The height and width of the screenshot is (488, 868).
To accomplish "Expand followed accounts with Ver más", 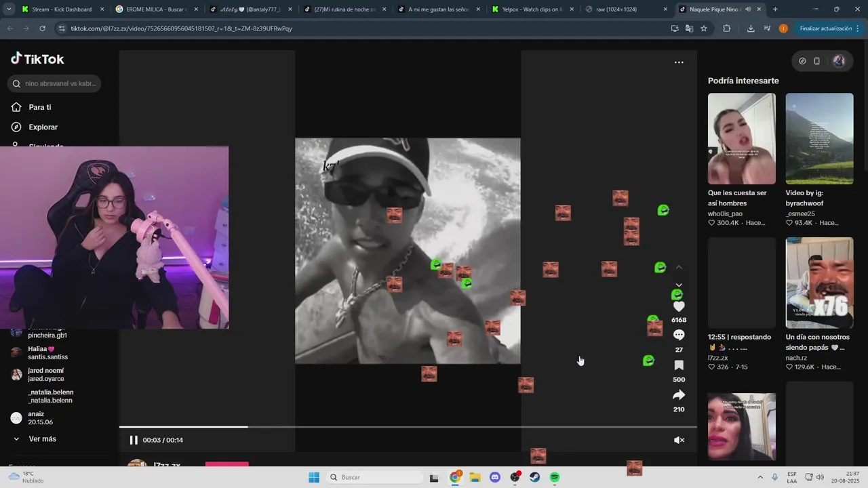I will coord(42,439).
